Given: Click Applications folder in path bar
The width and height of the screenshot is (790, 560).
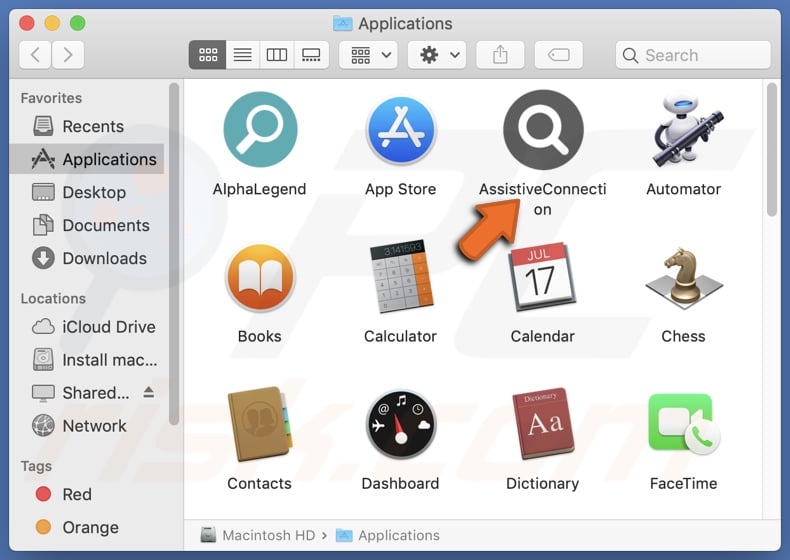Looking at the screenshot, I should pos(388,535).
